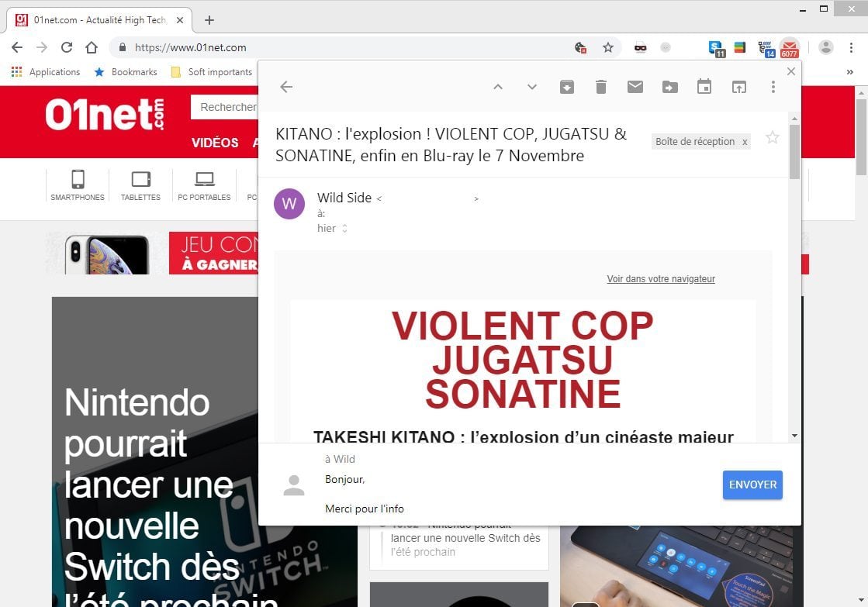Delete this email with the trash icon
This screenshot has width=868, height=607.
click(601, 87)
